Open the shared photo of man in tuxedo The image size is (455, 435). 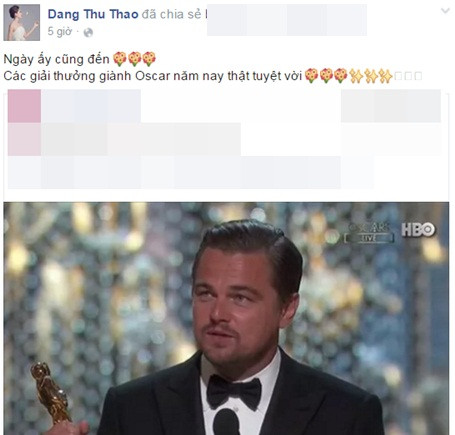pos(226,318)
